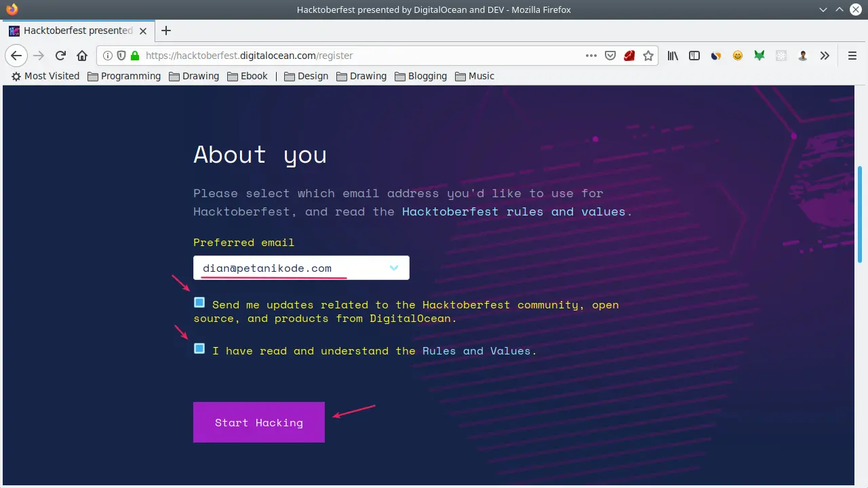The height and width of the screenshot is (488, 868).
Task: Minimize the Firefox window
Action: (x=822, y=9)
